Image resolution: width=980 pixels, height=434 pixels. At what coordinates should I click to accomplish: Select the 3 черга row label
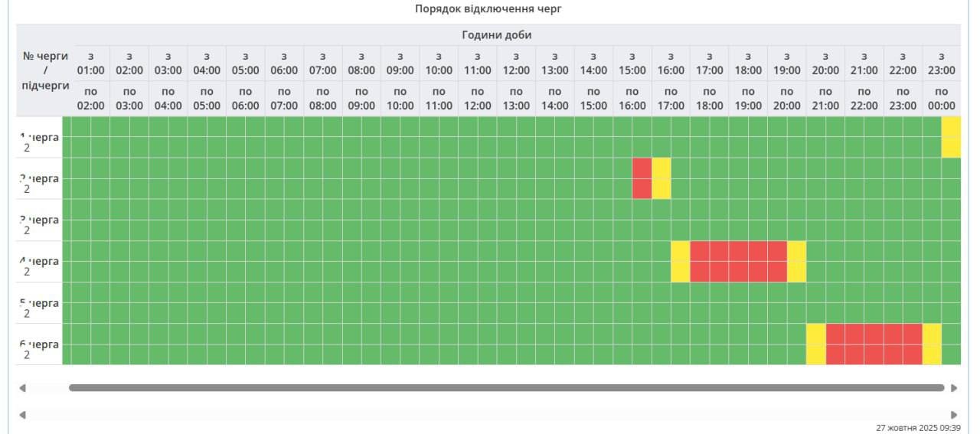pyautogui.click(x=40, y=220)
